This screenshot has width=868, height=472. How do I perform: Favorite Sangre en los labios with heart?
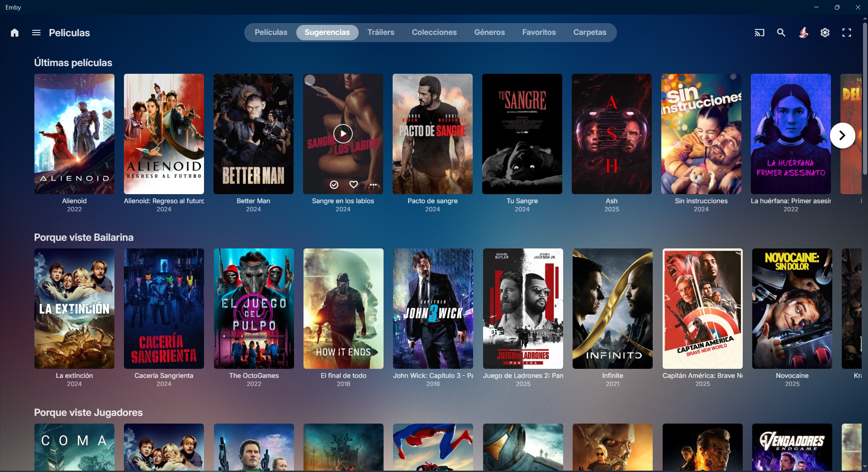point(354,185)
